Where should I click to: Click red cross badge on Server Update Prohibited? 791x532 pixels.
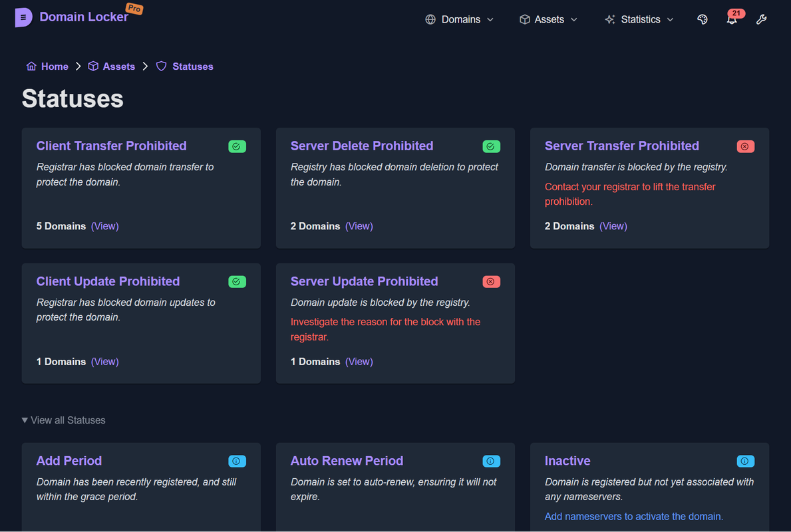tap(492, 281)
